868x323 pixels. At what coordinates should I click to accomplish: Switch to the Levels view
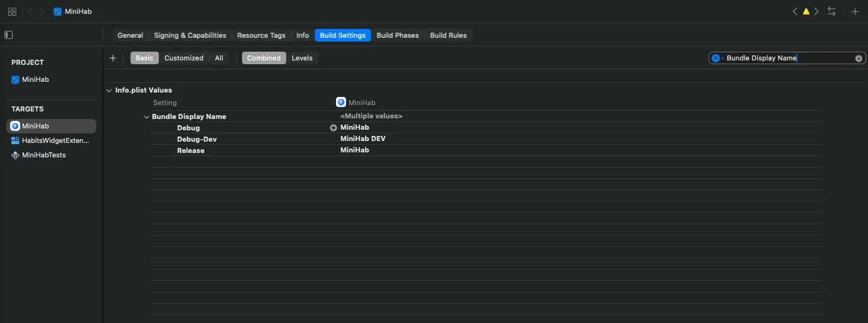[x=302, y=58]
